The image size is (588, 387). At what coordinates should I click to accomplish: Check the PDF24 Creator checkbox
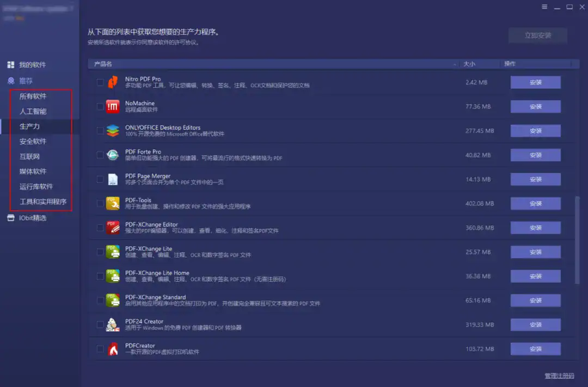coord(100,324)
